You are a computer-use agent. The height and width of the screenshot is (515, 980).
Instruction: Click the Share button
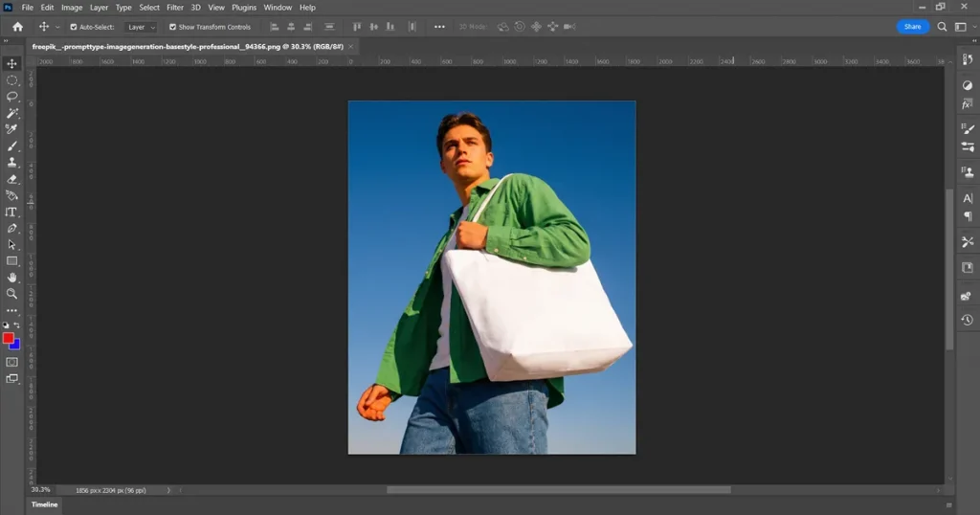click(912, 27)
